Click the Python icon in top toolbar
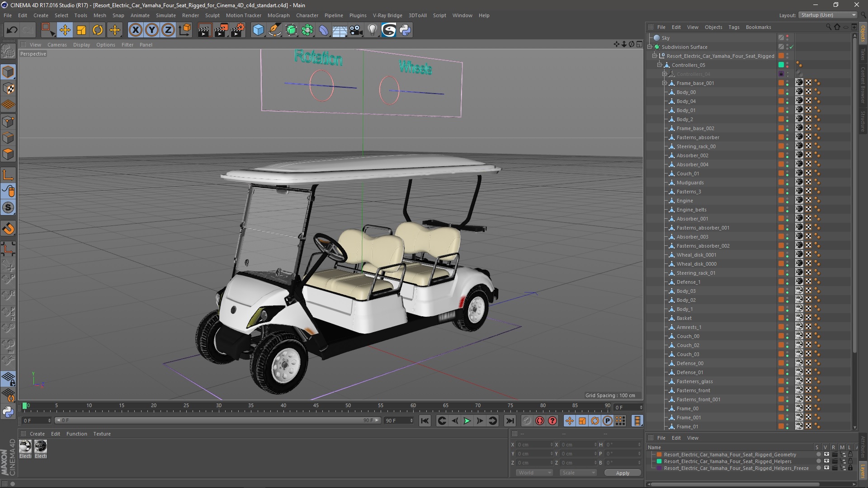868x488 pixels. pos(405,30)
